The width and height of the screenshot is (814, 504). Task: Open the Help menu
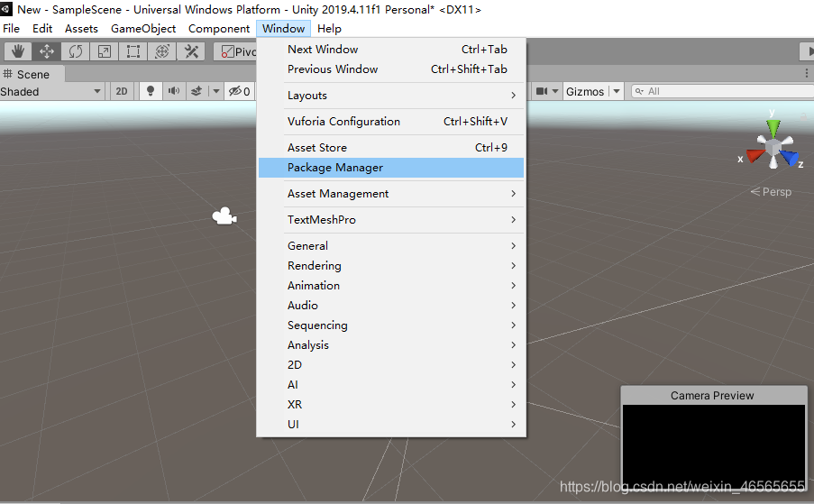[329, 29]
